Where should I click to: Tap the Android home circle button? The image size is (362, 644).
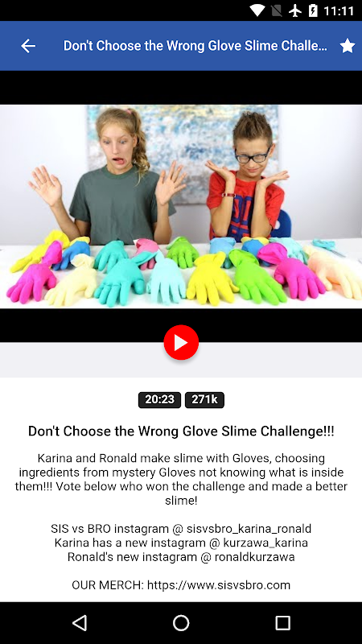(181, 622)
